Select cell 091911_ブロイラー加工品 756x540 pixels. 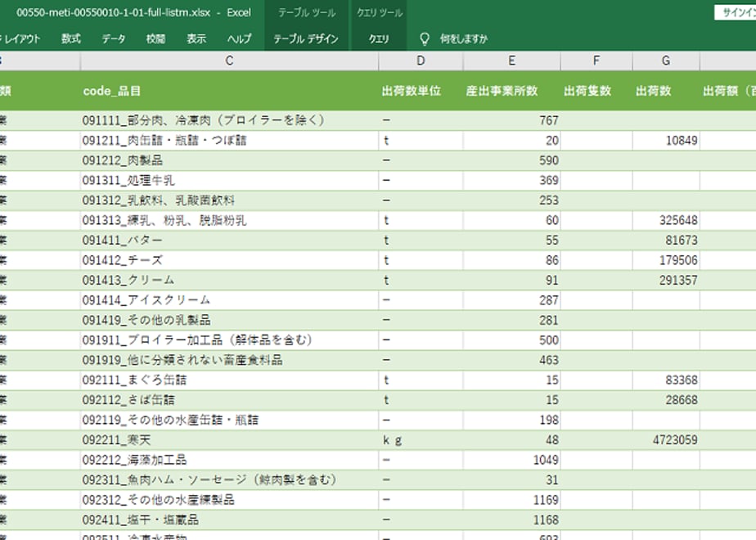(x=229, y=340)
